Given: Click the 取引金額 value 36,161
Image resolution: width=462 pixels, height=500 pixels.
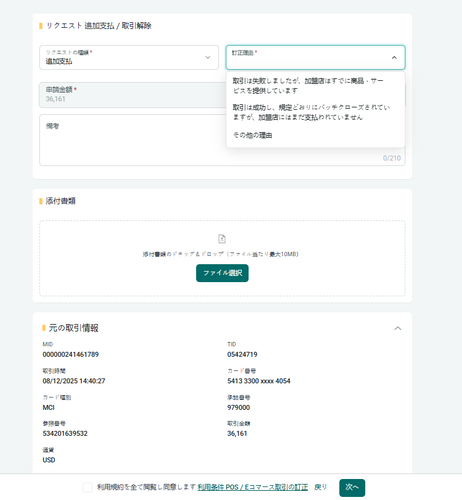Looking at the screenshot, I should pos(237,433).
